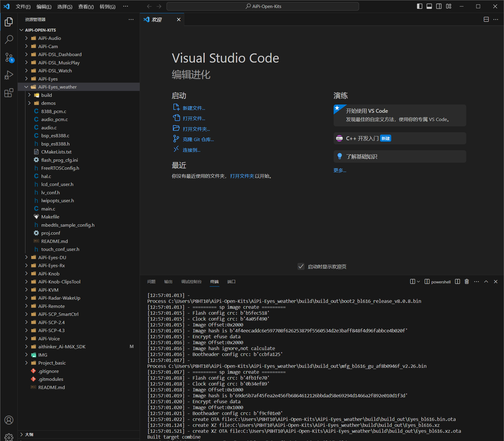This screenshot has height=441, width=504.
Task: Open CMakeLists.txt file
Action: pyautogui.click(x=79, y=152)
